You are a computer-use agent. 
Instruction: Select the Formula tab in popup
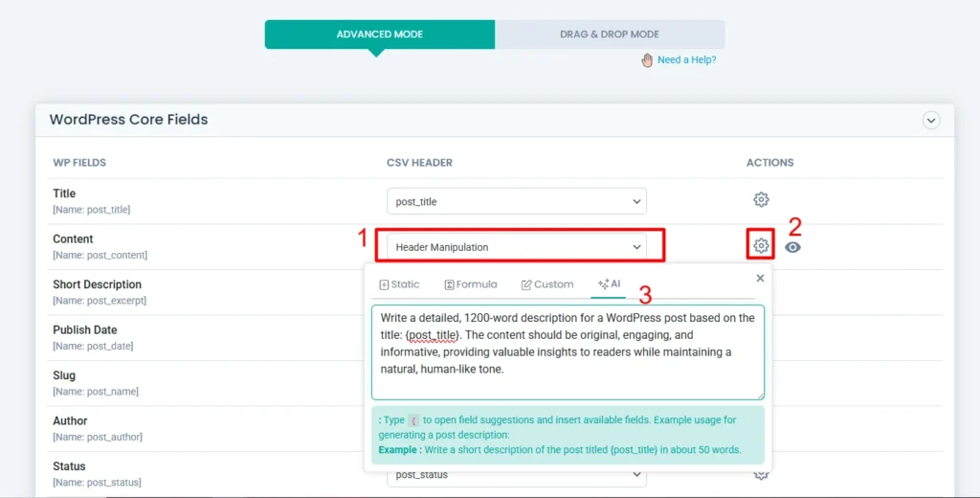pyautogui.click(x=471, y=284)
